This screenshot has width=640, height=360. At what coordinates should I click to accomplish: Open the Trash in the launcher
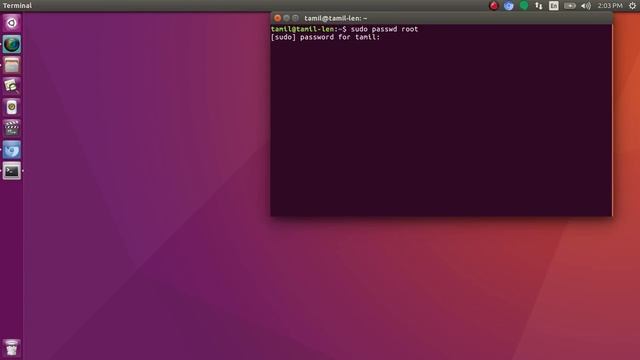click(x=11, y=348)
